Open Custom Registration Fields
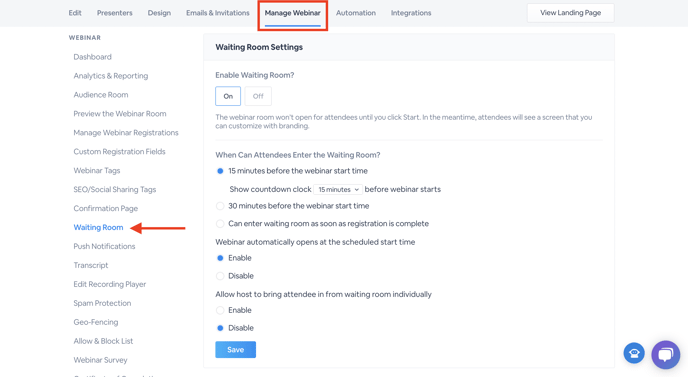The height and width of the screenshot is (377, 688). (119, 151)
